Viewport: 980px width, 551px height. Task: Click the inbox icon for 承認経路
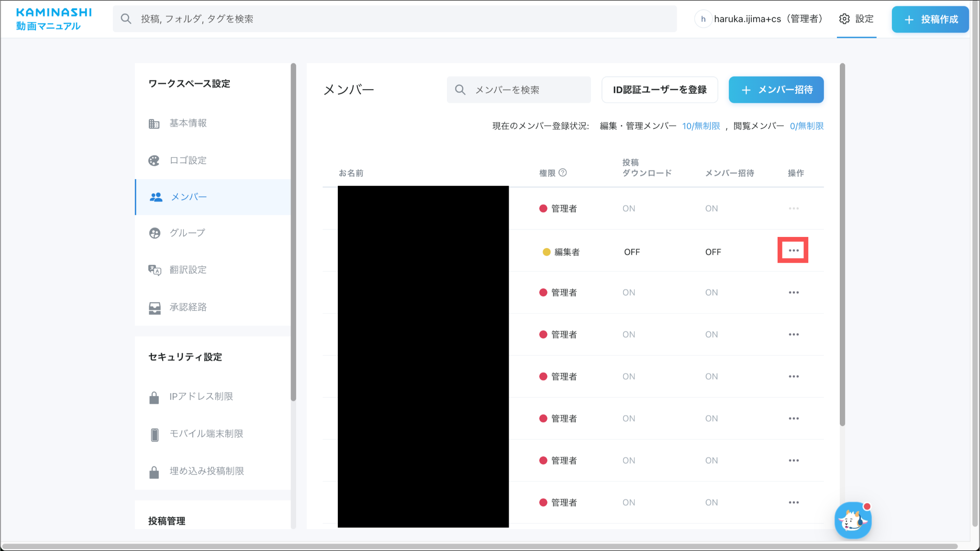(155, 308)
